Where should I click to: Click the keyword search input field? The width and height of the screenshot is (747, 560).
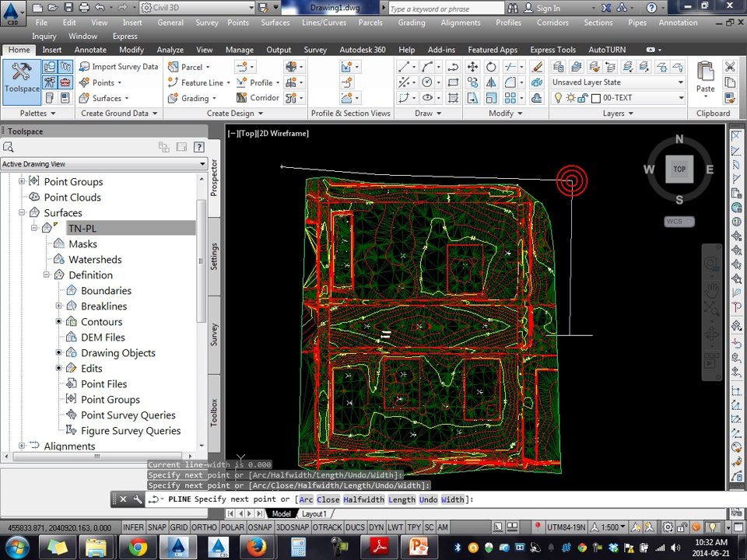tap(445, 9)
